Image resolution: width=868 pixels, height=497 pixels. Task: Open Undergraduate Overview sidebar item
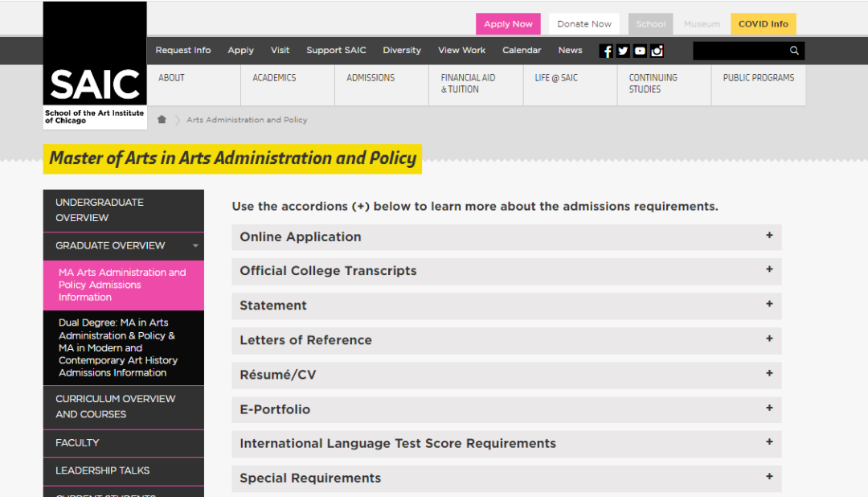pos(124,211)
